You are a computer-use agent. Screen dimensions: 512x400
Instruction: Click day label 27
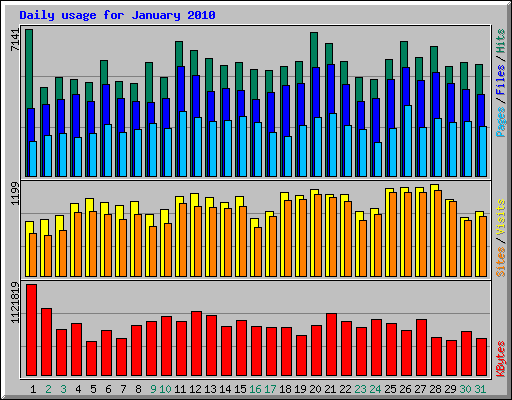tap(420, 389)
